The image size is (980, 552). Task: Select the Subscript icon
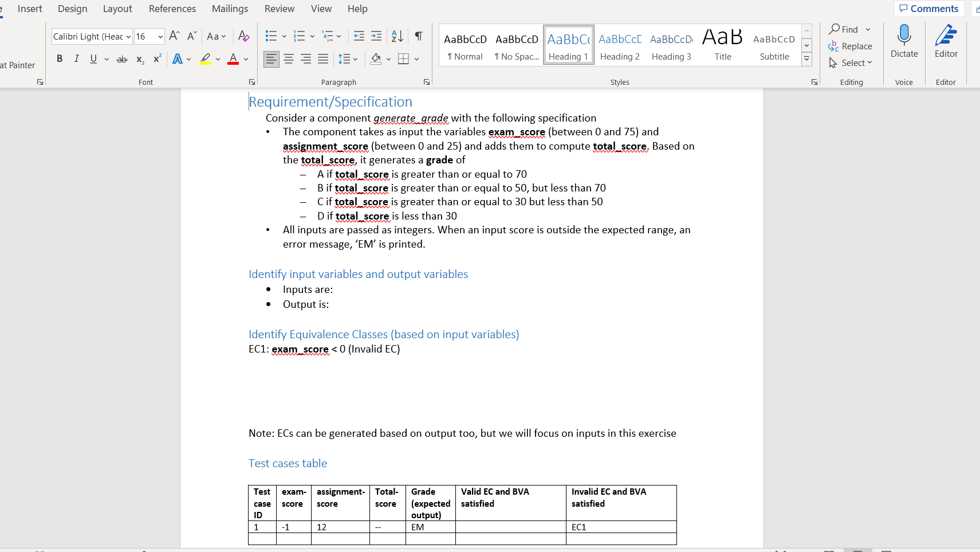click(139, 59)
